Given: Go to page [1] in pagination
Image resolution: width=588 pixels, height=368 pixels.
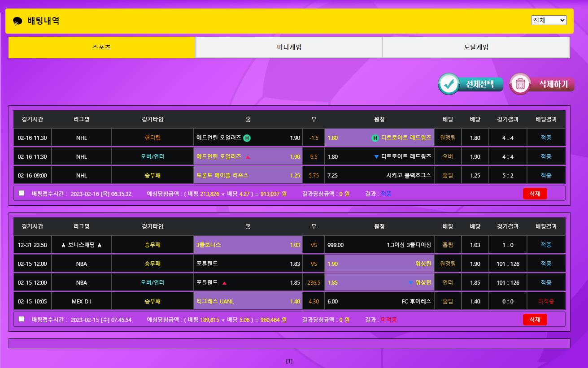Looking at the screenshot, I should 289,361.
